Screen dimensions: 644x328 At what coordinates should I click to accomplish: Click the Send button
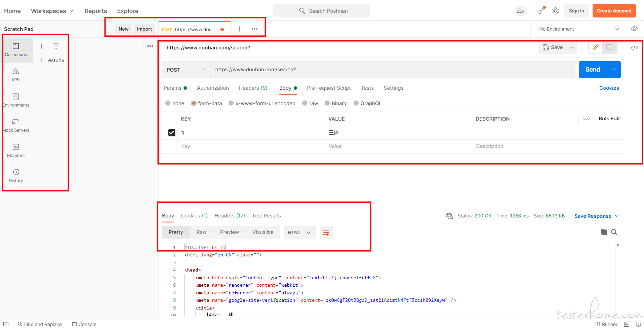tap(593, 70)
